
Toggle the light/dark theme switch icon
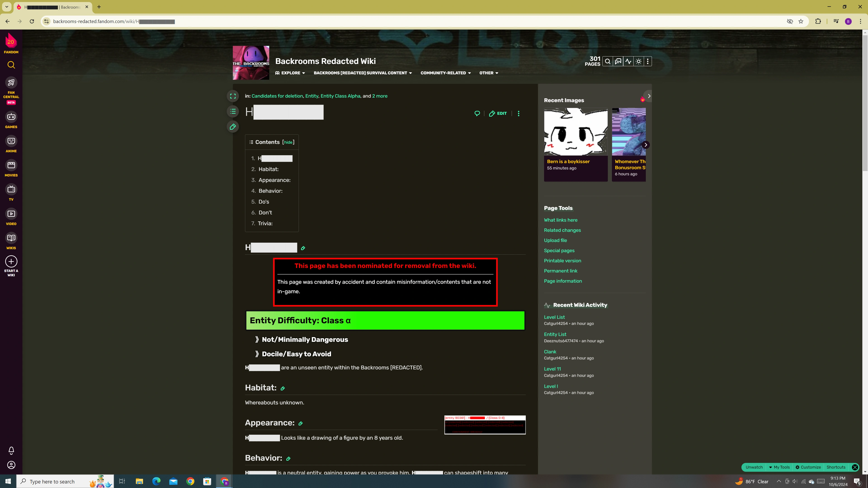click(x=639, y=61)
